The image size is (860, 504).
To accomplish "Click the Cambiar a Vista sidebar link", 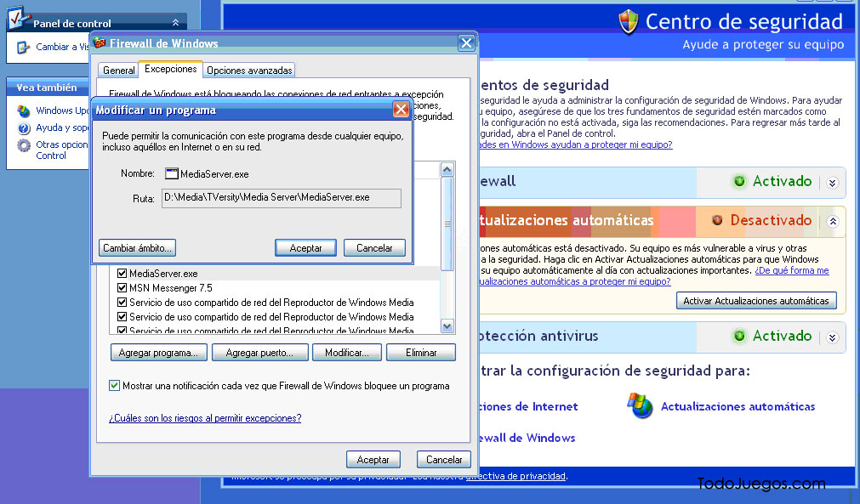I will (x=62, y=47).
